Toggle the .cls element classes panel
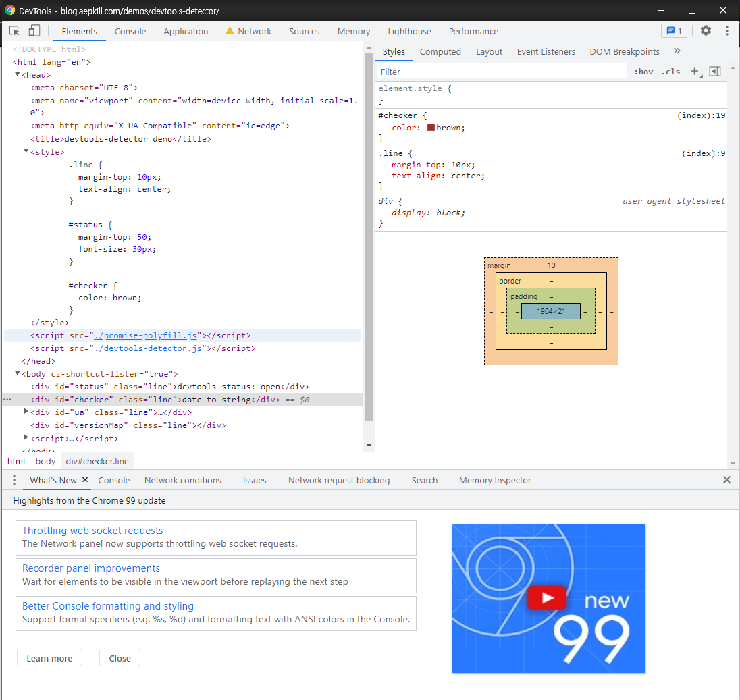Screen dimensions: 740x700 [x=670, y=72]
